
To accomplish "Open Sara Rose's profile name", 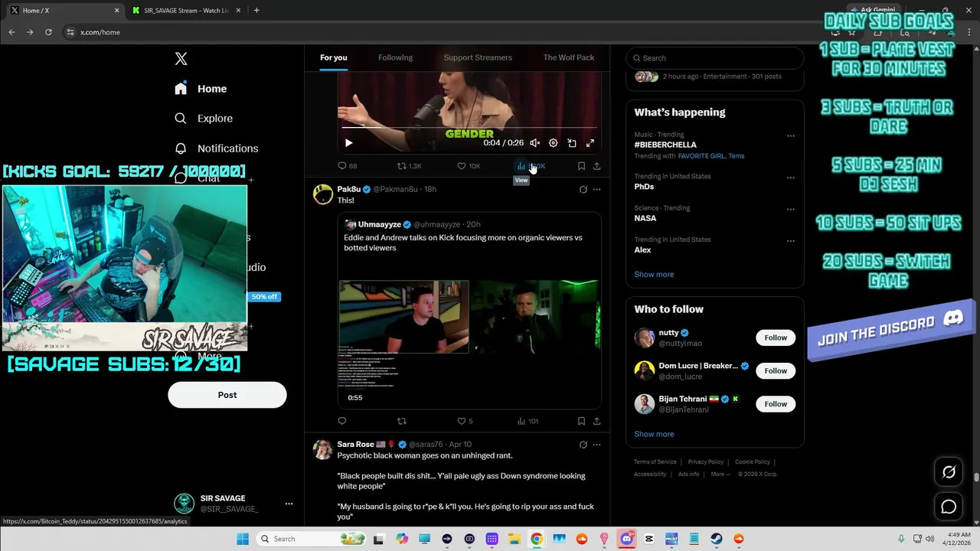I will 355,445.
